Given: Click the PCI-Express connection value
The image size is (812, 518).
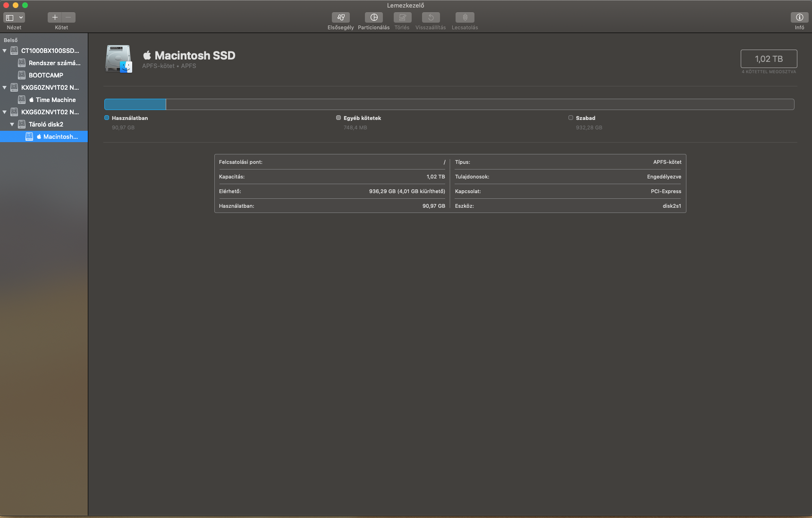Looking at the screenshot, I should tap(666, 191).
